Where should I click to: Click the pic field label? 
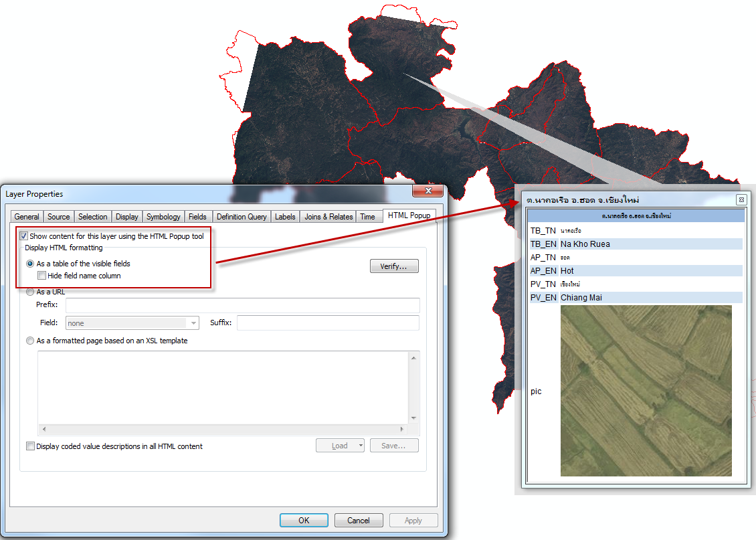click(x=536, y=391)
